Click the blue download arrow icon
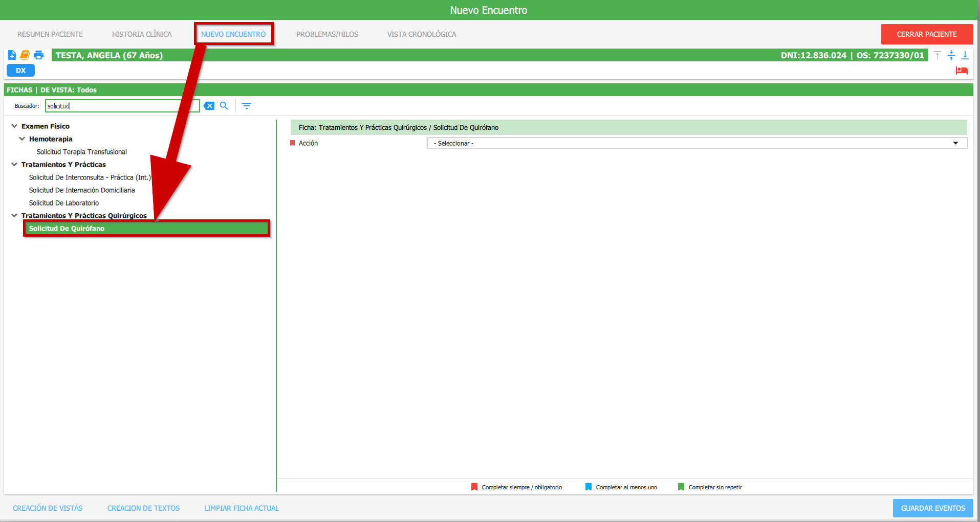This screenshot has height=522, width=980. pos(965,55)
